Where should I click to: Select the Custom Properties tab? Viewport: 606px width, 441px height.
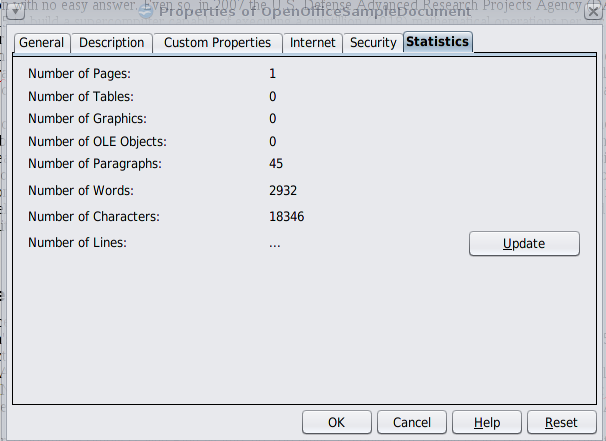point(217,43)
